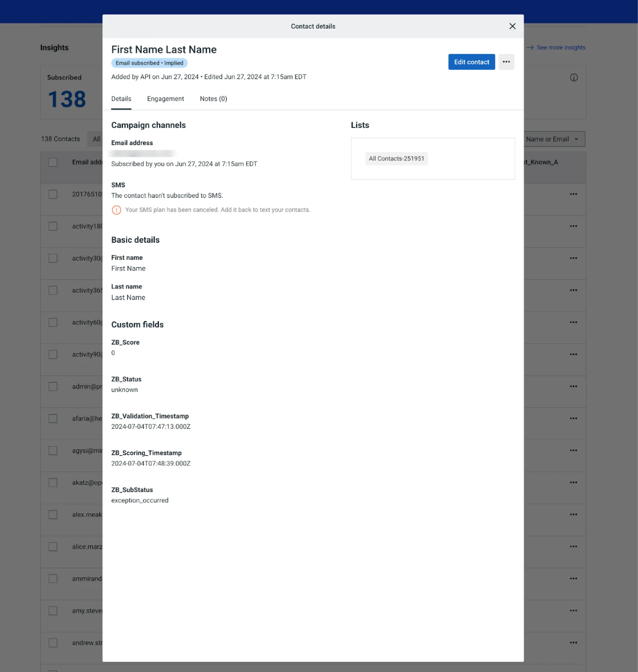Check the alex.meak row checkbox

(53, 514)
